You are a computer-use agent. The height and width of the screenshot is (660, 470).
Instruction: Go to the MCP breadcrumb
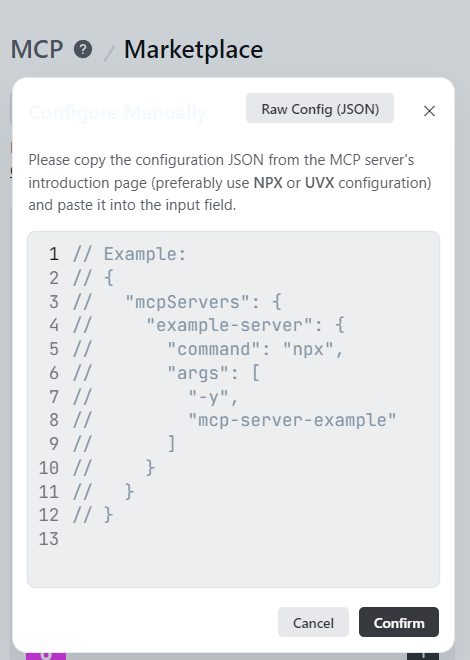(x=37, y=49)
